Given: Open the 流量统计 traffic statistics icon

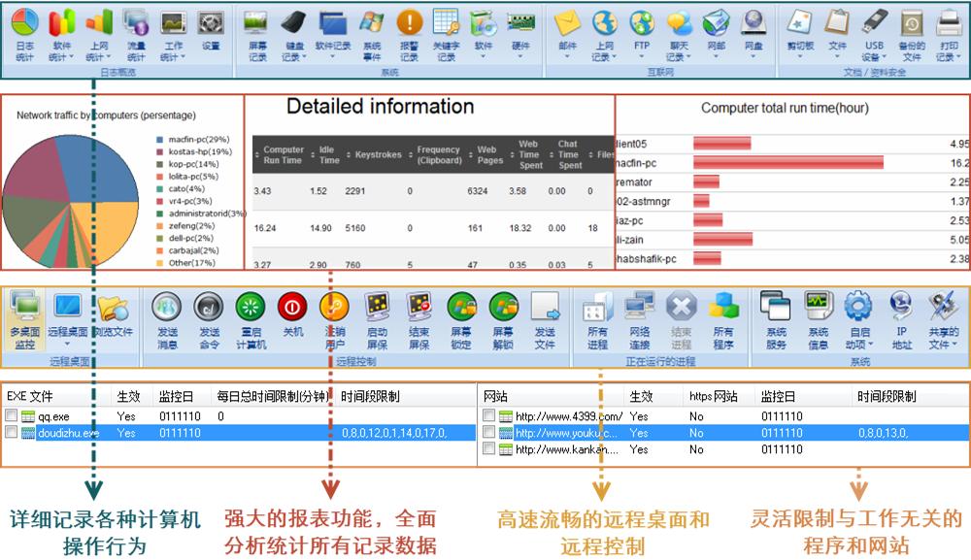Looking at the screenshot, I should tap(136, 22).
